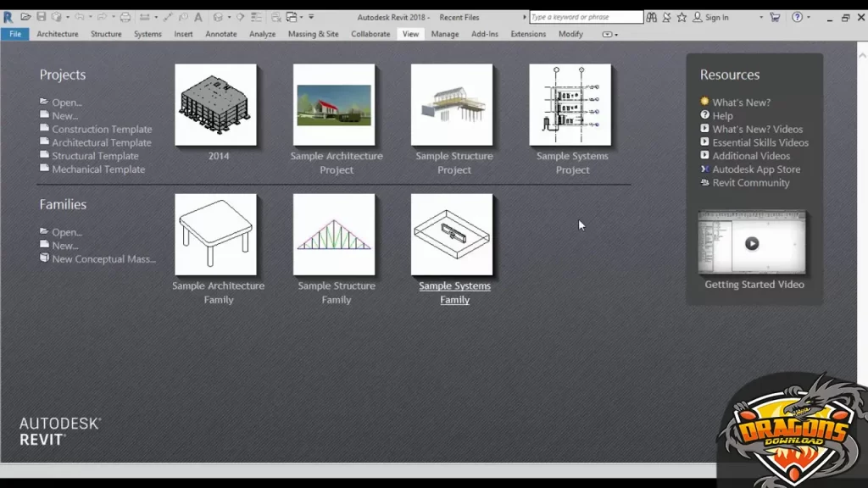Open the Massing & Site tab
Screen dimensions: 868x488
[313, 34]
